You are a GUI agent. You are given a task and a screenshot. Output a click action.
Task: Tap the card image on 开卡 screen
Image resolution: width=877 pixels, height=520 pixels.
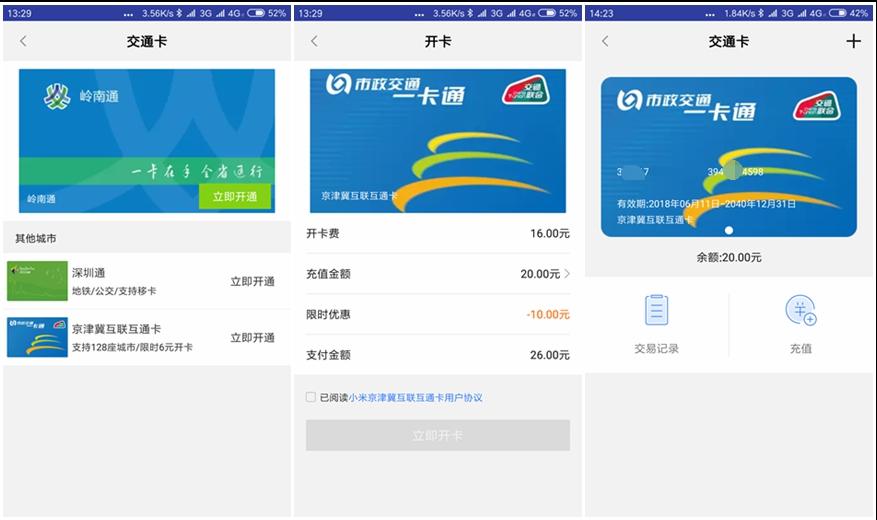point(438,141)
